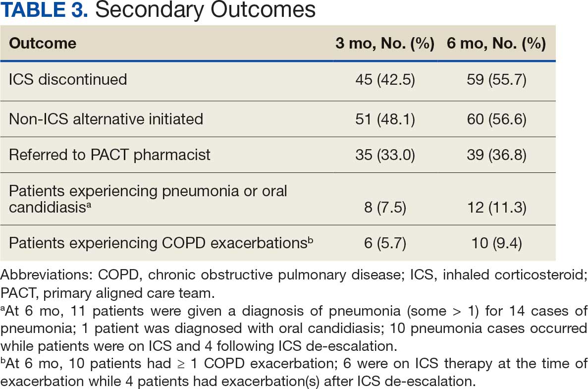Click the 60 (56.6) value

(496, 119)
